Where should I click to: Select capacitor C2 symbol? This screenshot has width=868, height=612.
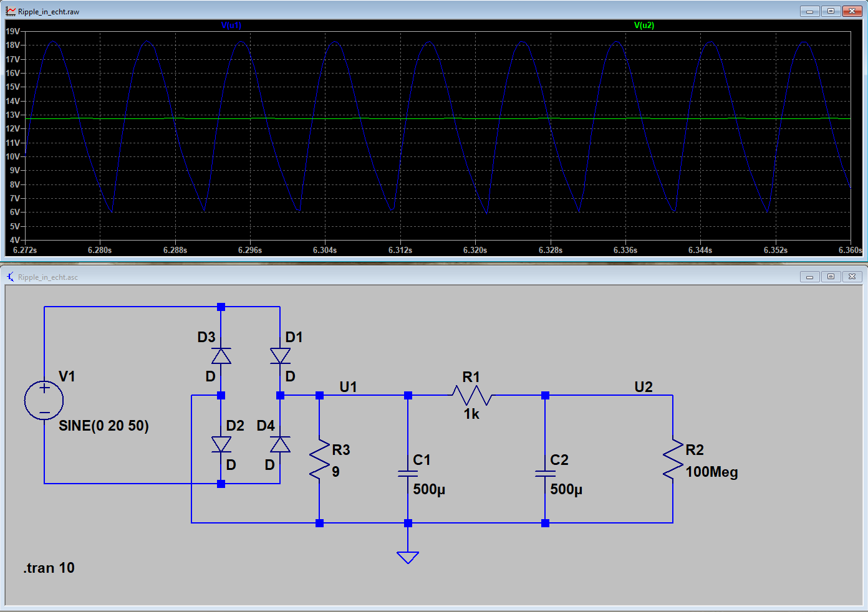click(545, 474)
